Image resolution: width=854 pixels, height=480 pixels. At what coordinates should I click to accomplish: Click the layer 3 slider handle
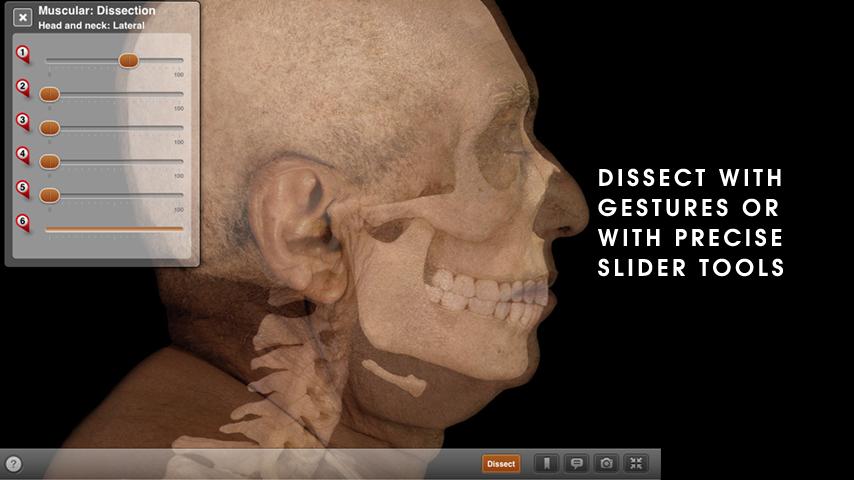(50, 128)
